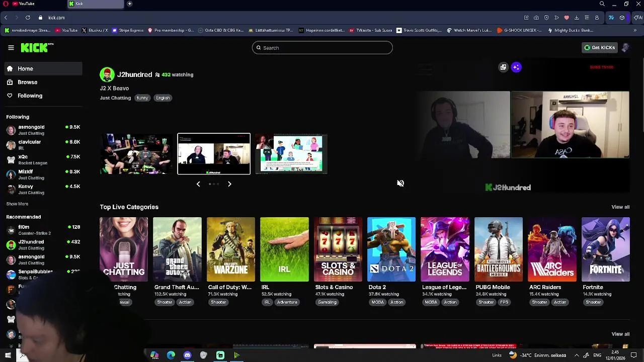Viewport: 644px width, 362px height.
Task: Click the Kick logo
Action: (x=37, y=48)
